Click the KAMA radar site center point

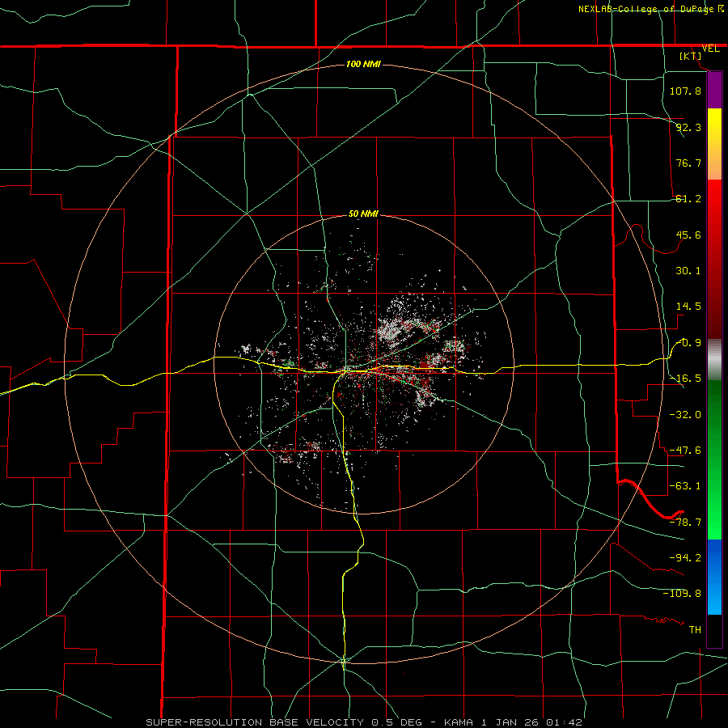364,365
